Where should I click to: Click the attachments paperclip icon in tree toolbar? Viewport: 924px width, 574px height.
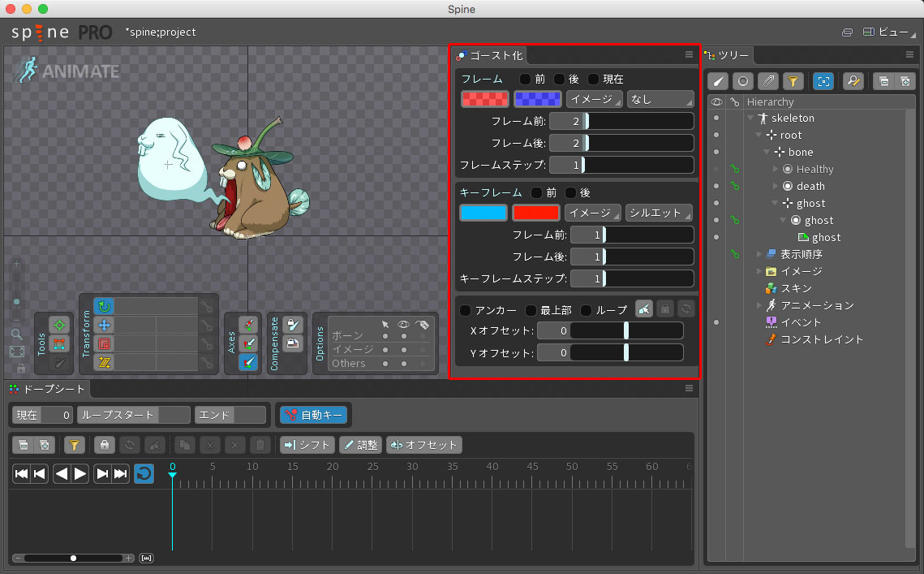pyautogui.click(x=768, y=81)
